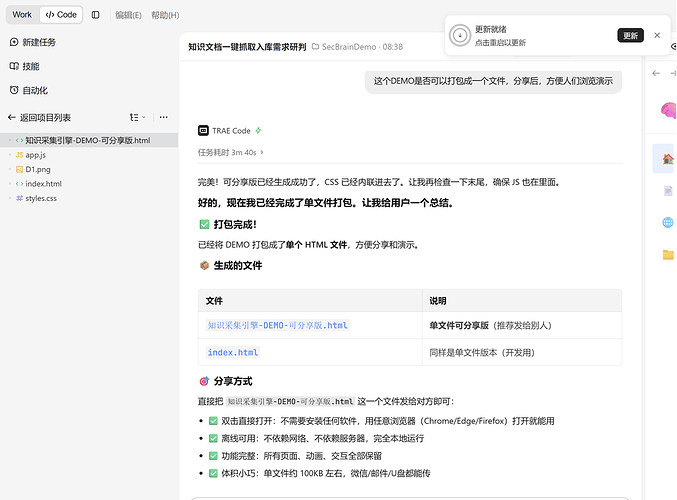
Task: Open the 帮助(H) menu
Action: click(165, 15)
